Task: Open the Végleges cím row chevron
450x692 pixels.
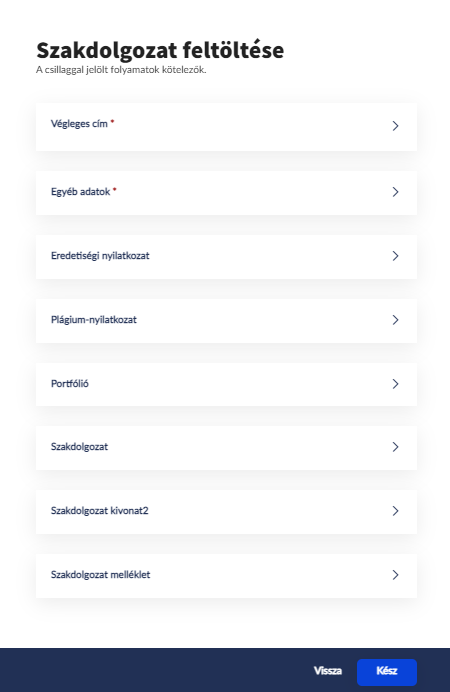Action: [x=395, y=126]
